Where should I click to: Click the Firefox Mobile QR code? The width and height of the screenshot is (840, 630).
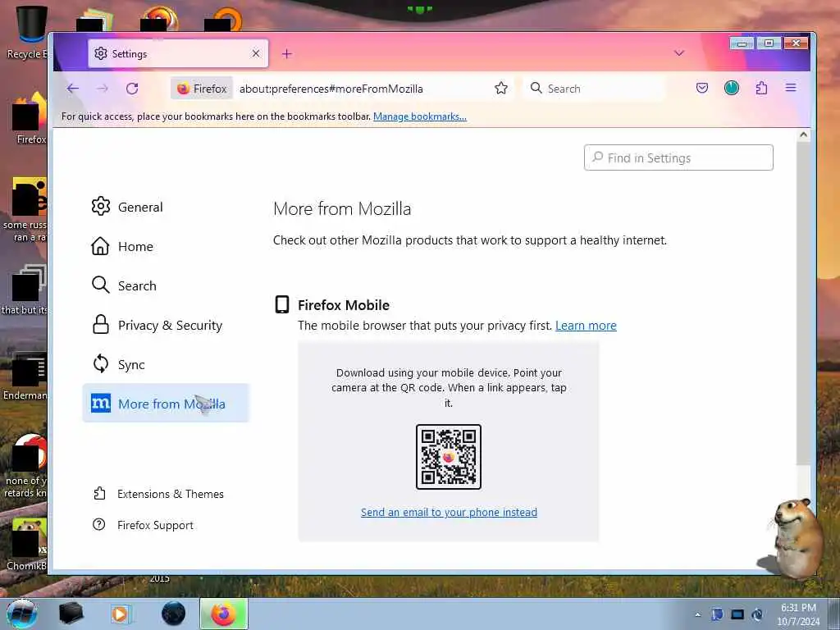point(449,457)
